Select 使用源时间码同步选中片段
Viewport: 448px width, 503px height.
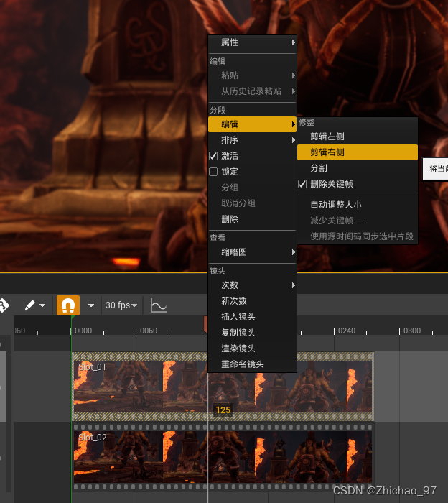(358, 236)
